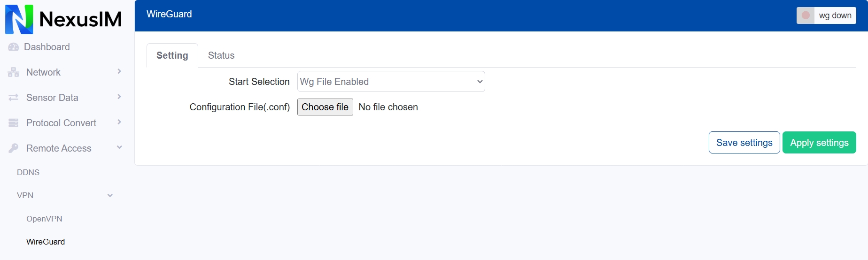The image size is (868, 260).
Task: Collapse the VPN submenu chevron
Action: (x=110, y=196)
